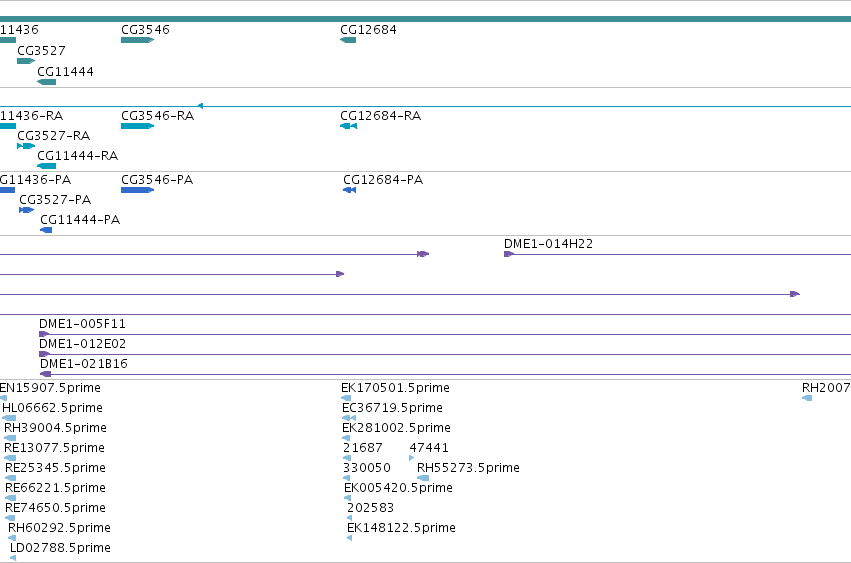Screen dimensions: 851x563
Task: Select the DME1-014H22 clone arrowhead
Action: coord(509,254)
